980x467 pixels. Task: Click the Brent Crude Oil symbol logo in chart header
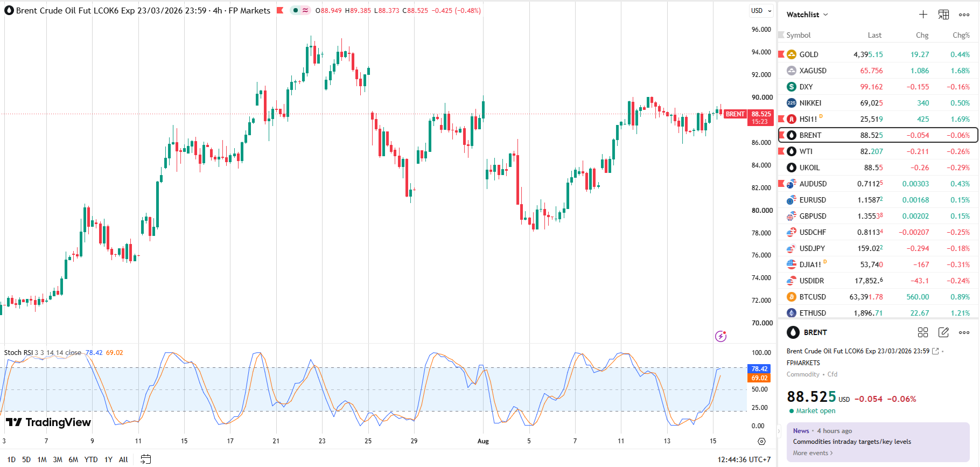9,10
